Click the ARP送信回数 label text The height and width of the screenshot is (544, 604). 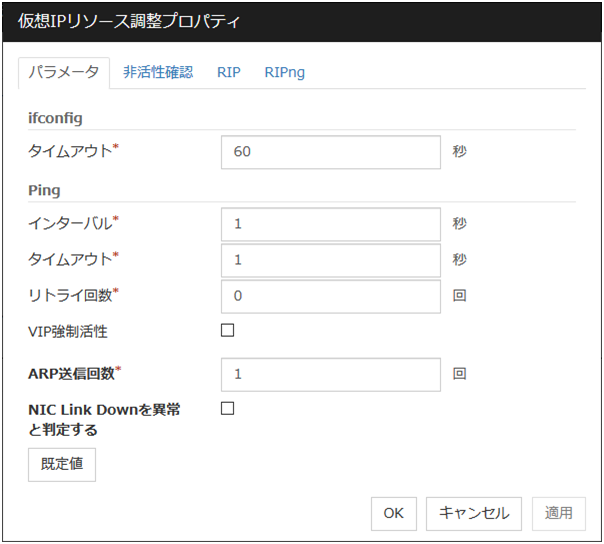(x=72, y=374)
